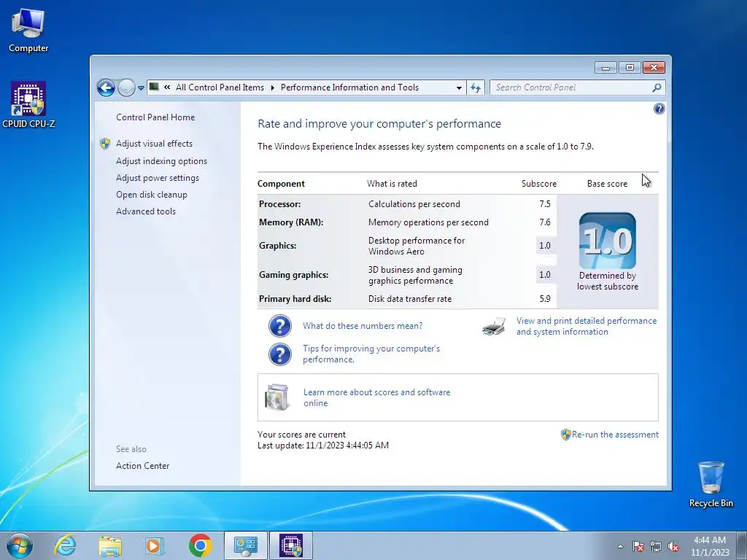Open the Windows Start button
747x560 pixels.
(19, 545)
